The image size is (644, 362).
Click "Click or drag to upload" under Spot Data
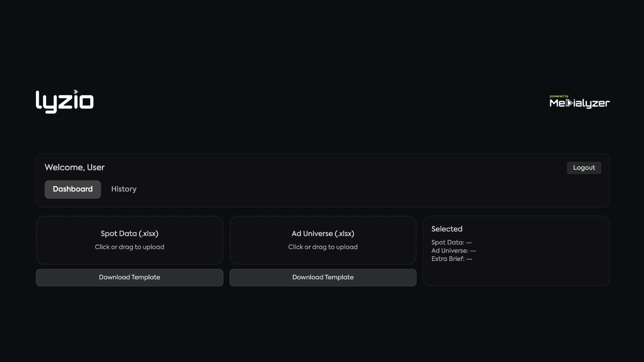[x=129, y=247]
